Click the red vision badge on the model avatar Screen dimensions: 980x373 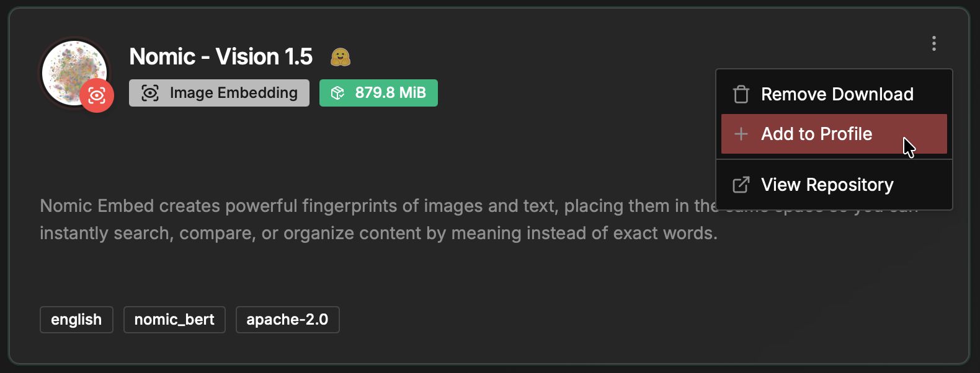(x=98, y=95)
